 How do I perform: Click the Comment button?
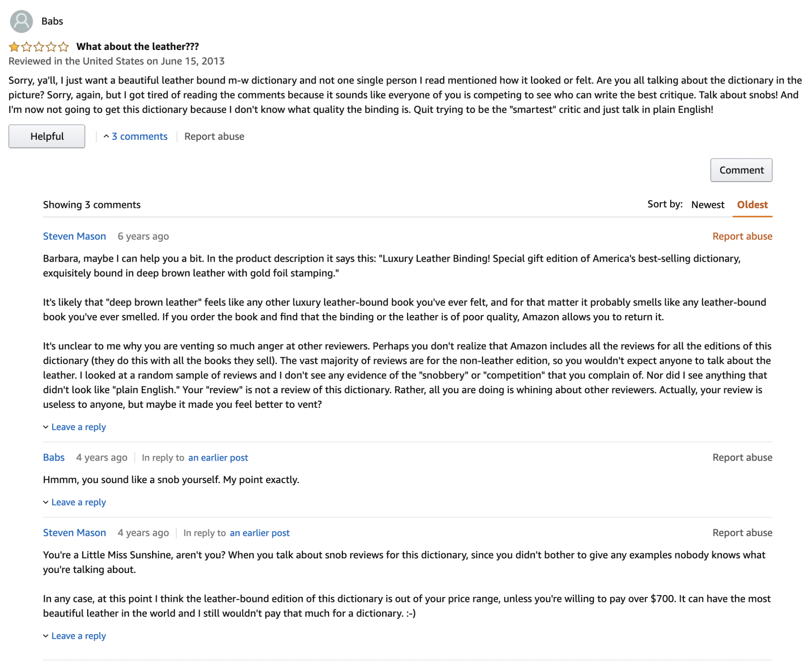pyautogui.click(x=741, y=170)
